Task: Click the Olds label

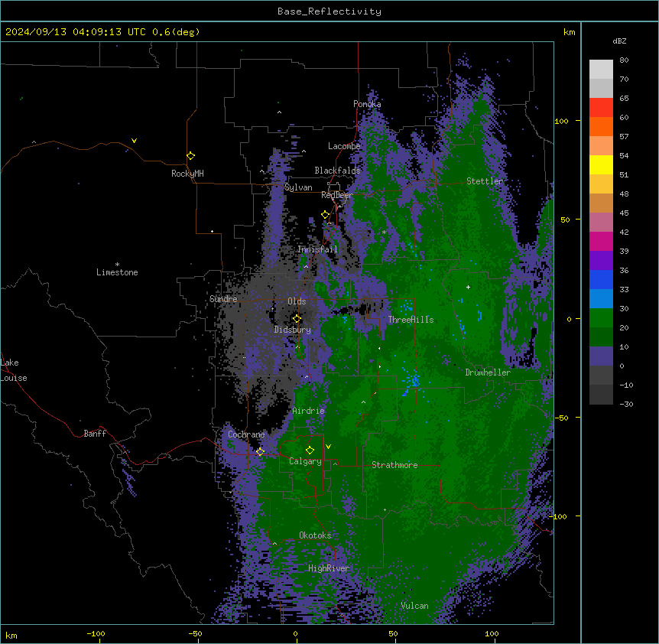Action: [x=297, y=301]
